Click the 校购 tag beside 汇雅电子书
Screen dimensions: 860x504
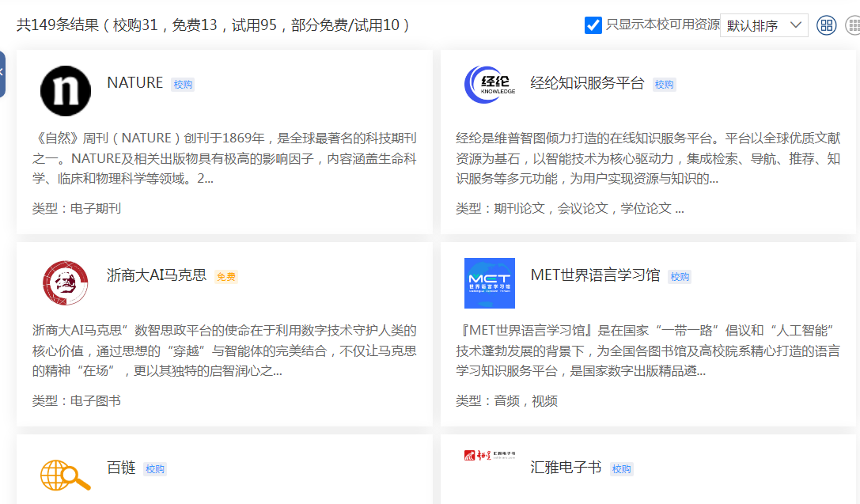[x=621, y=469]
